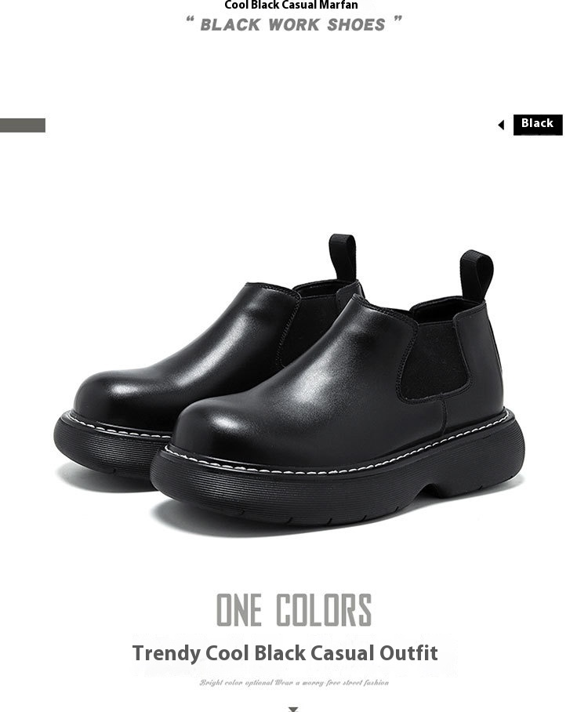Click the word "COLORS" in the large heading

pyautogui.click(x=325, y=610)
